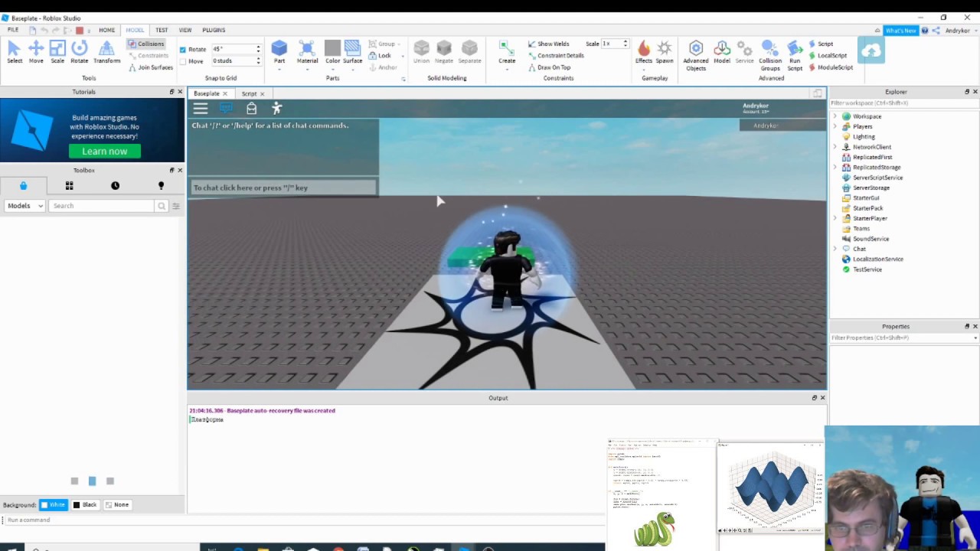
Task: Open the in-game hamburger menu
Action: click(201, 109)
